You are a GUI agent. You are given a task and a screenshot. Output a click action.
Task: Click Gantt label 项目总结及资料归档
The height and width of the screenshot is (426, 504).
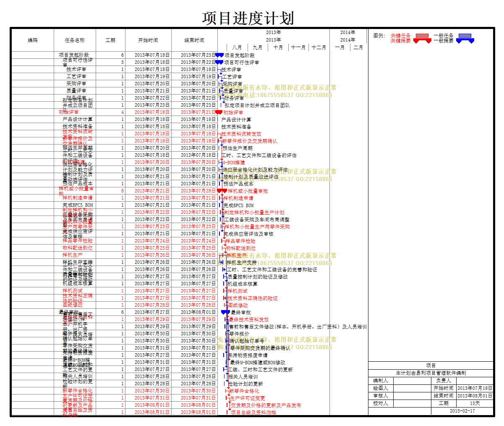pos(253,413)
